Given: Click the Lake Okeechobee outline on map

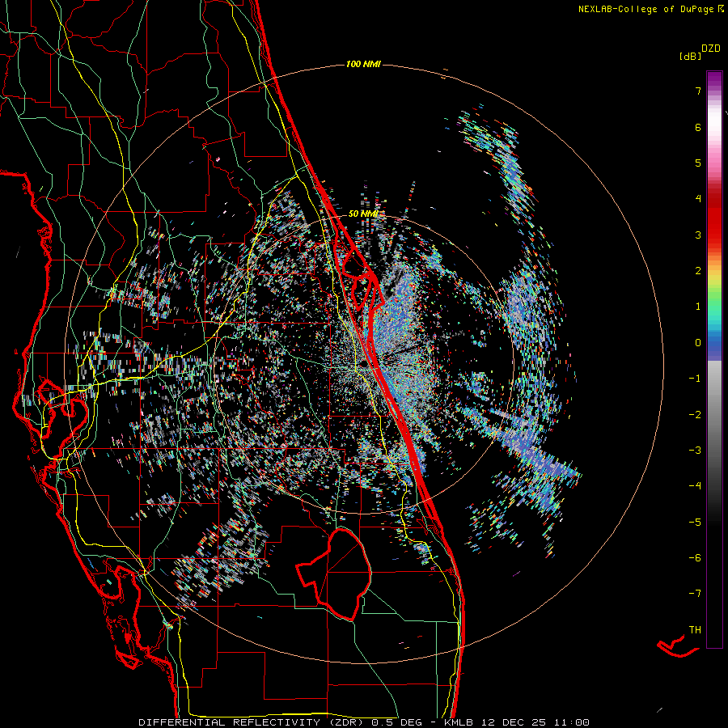Looking at the screenshot, I should click(x=334, y=574).
